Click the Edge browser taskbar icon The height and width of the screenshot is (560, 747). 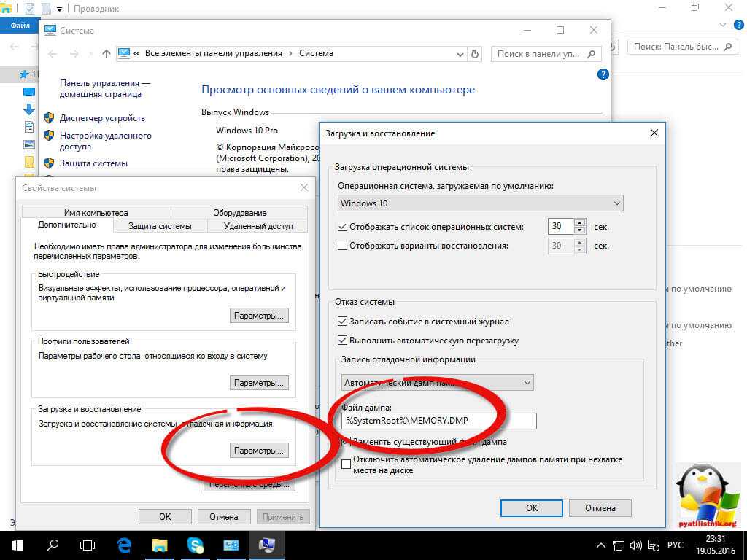tap(124, 544)
